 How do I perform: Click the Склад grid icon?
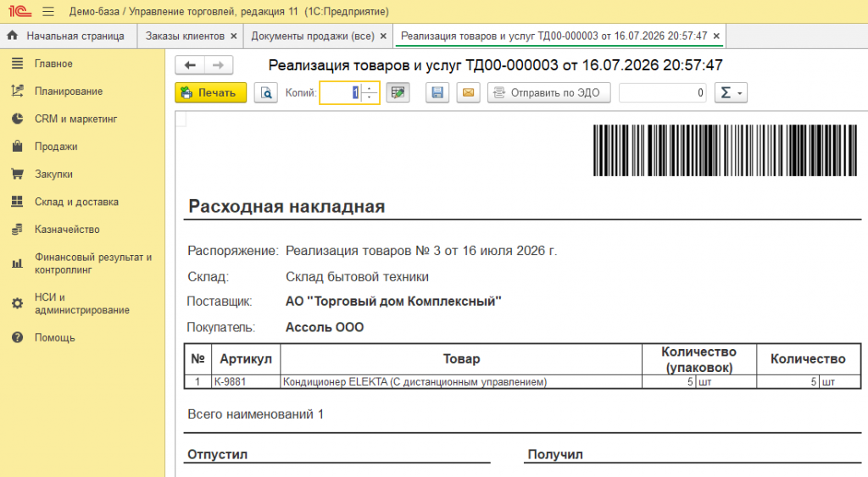[18, 202]
